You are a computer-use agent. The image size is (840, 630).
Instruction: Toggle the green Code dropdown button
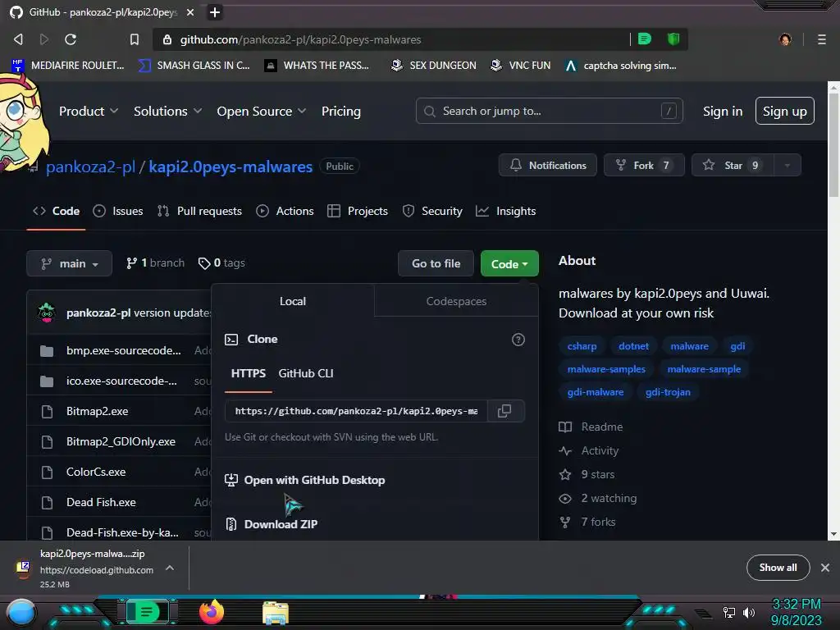pos(509,263)
